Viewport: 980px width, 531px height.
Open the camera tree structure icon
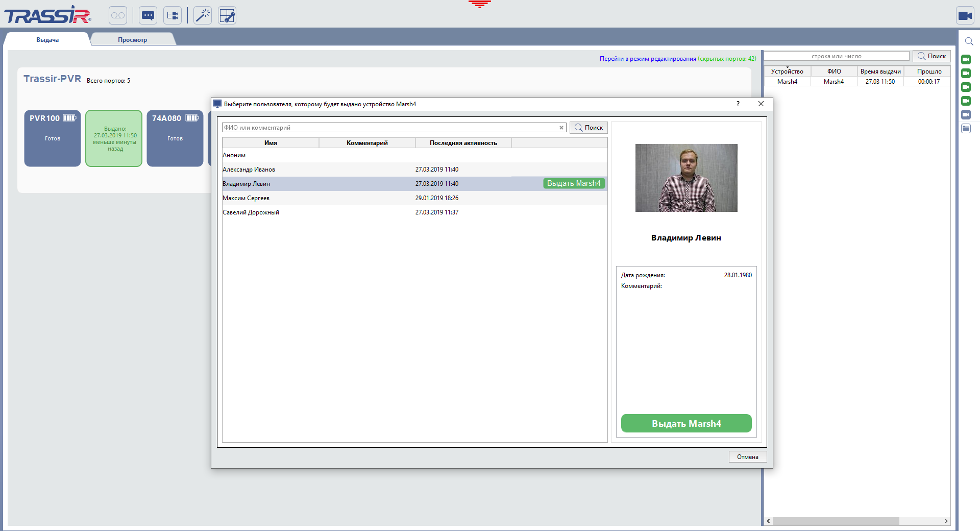[x=173, y=15]
